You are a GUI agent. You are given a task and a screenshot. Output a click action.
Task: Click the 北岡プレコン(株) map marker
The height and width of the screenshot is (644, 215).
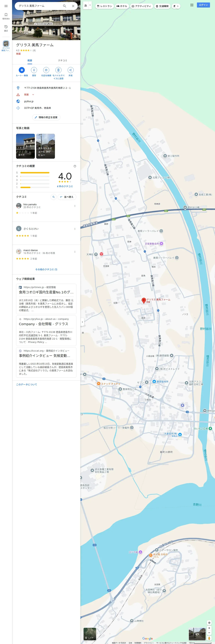pos(150,178)
